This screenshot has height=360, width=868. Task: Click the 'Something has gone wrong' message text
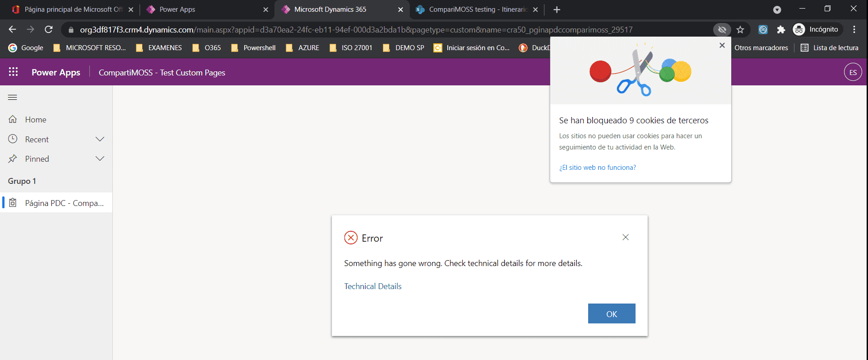[463, 263]
